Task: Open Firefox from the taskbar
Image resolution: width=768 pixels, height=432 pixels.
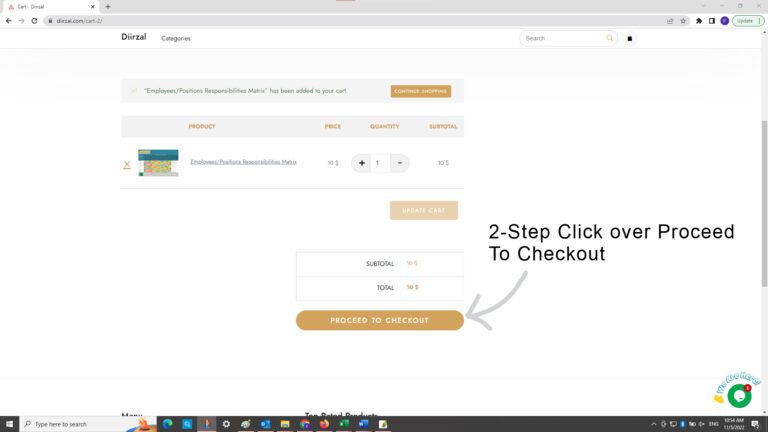Action: (x=324, y=424)
